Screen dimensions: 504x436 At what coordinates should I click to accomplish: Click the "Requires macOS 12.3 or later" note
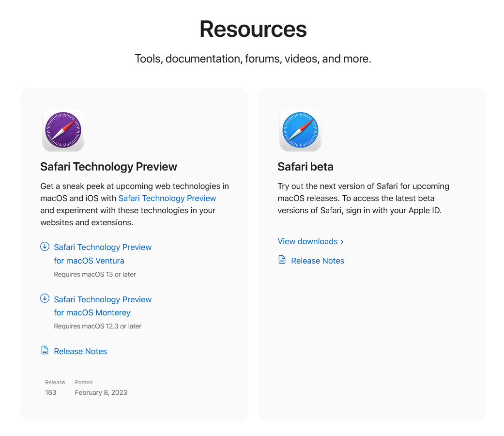[97, 326]
